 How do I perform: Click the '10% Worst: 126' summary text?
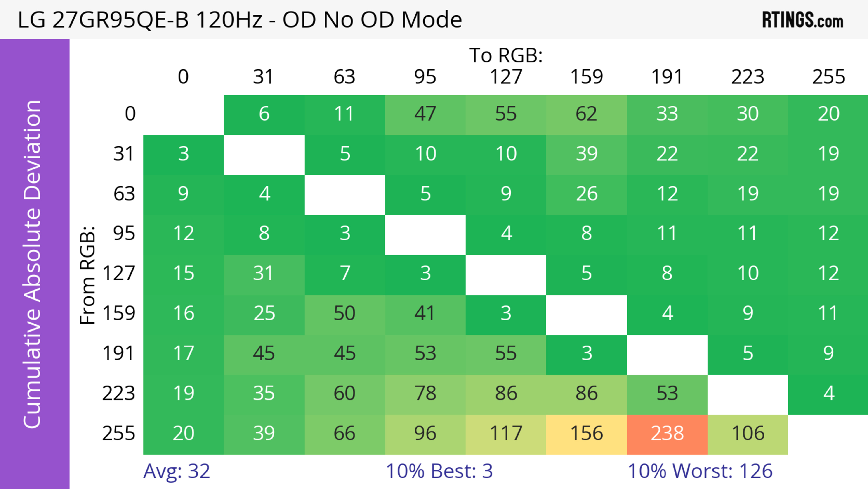tap(700, 471)
